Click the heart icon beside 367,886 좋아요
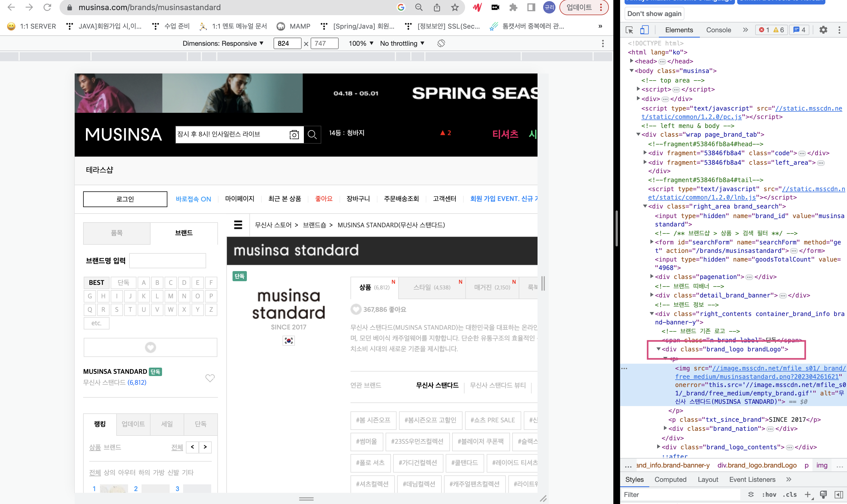This screenshot has width=847, height=504. pos(356,310)
